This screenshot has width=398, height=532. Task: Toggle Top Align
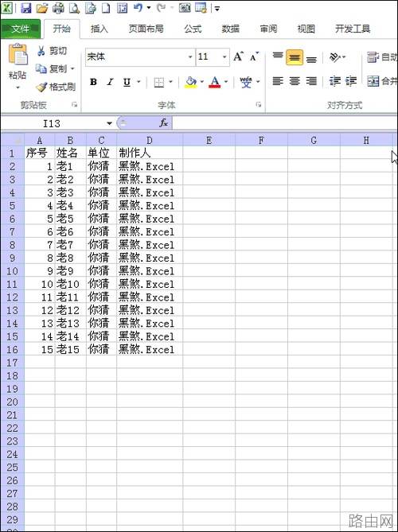point(278,56)
